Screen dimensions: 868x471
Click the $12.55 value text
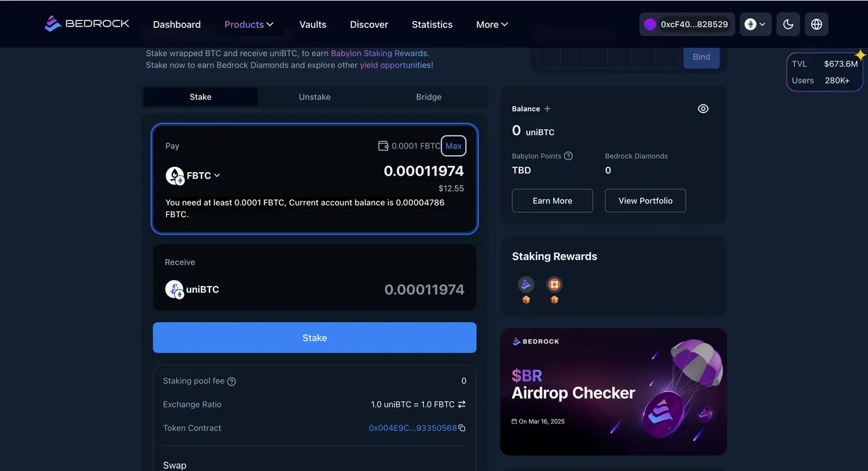coord(451,188)
